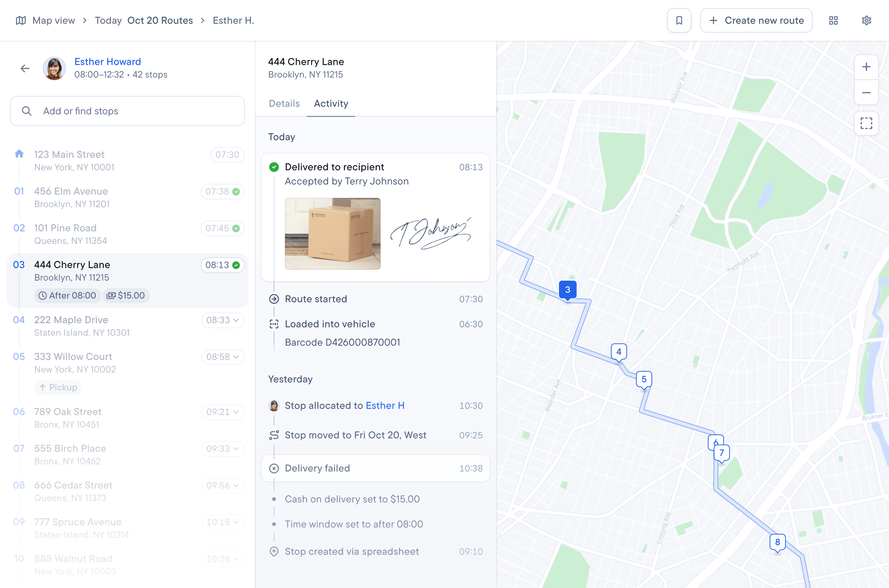Go back using the left arrow

25,68
